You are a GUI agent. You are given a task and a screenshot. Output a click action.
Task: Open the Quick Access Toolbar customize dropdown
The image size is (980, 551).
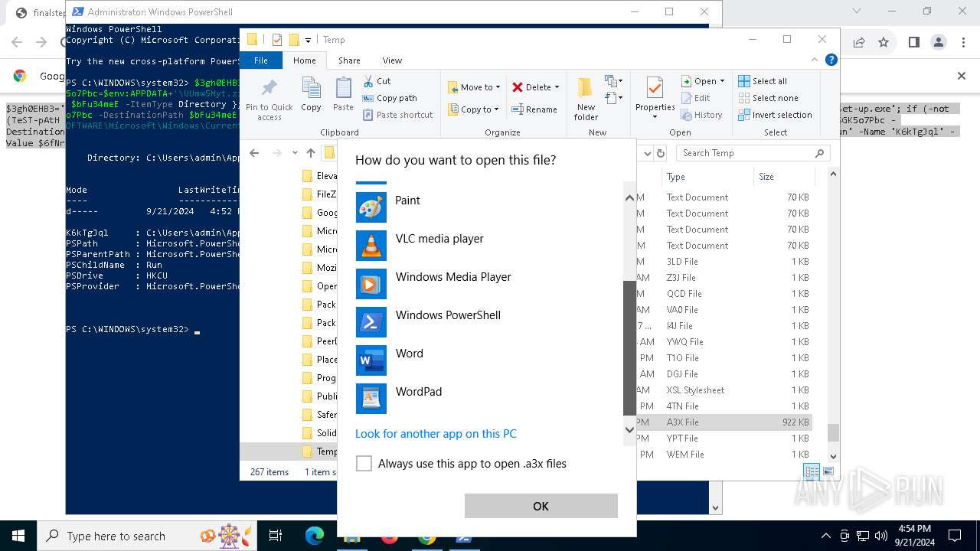pyautogui.click(x=308, y=40)
